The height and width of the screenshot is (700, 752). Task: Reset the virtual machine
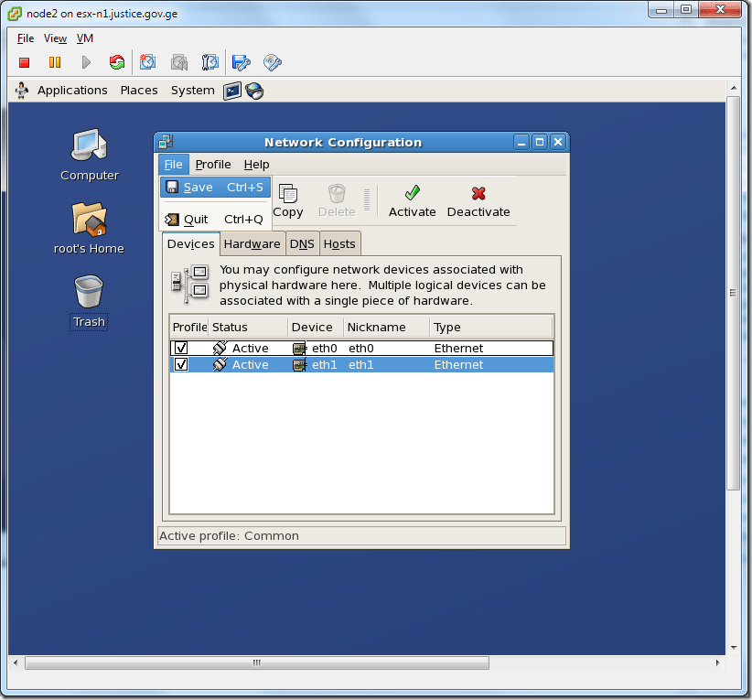coord(117,61)
